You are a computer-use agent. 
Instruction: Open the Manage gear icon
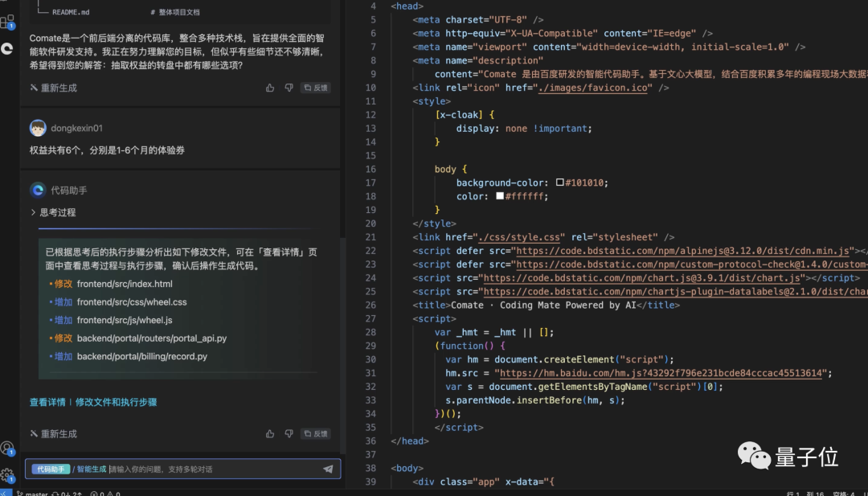pos(6,474)
